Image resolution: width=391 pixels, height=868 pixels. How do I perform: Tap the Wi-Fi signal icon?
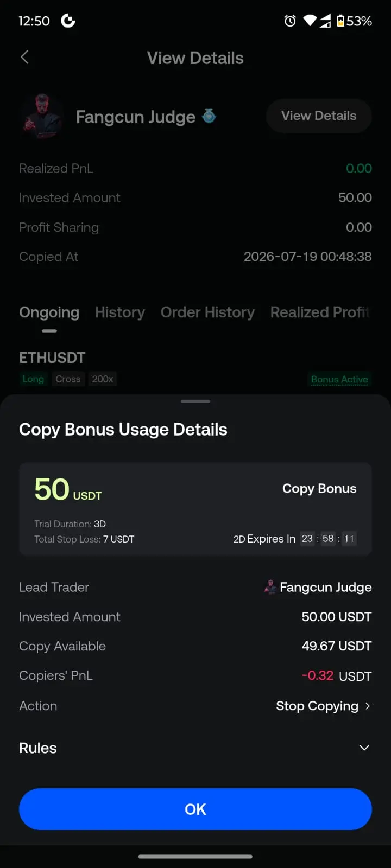[x=310, y=21]
